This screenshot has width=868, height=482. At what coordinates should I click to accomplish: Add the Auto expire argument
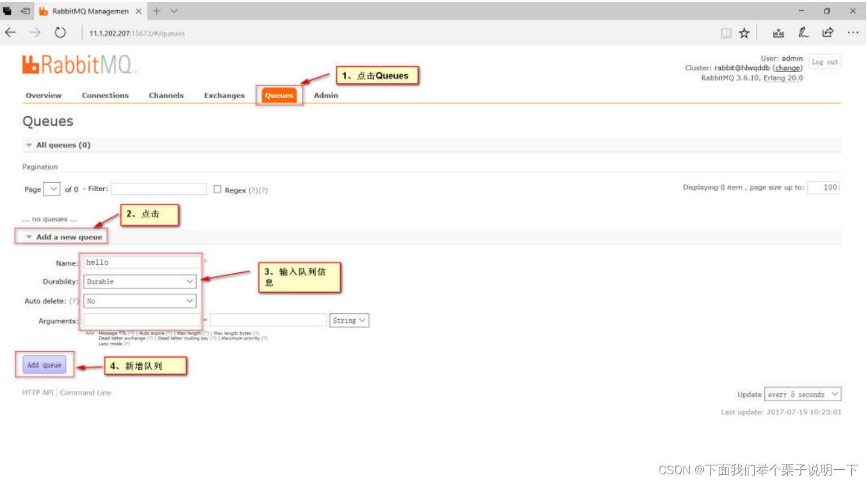(152, 333)
